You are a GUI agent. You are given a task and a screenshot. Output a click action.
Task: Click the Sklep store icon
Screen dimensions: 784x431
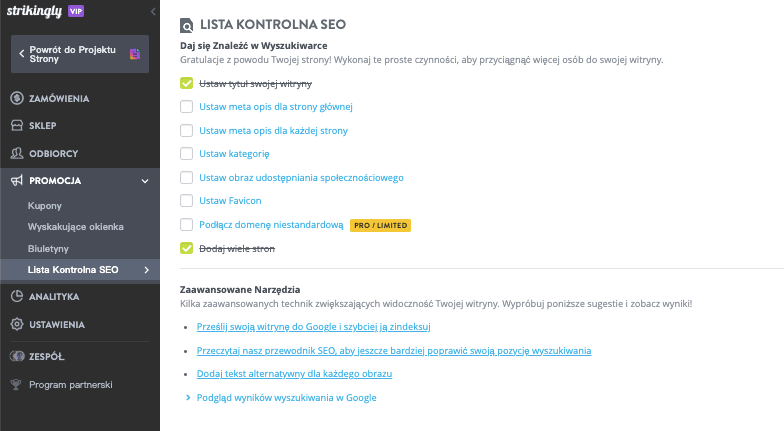click(x=17, y=126)
